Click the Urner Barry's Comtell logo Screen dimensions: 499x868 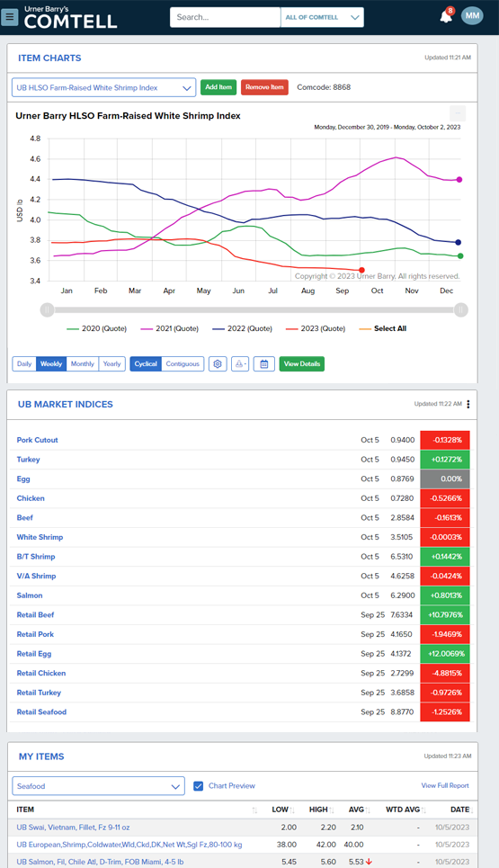70,17
